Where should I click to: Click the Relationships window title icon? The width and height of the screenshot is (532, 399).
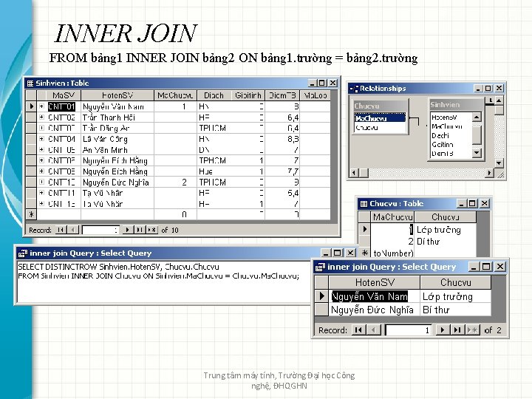pos(354,89)
